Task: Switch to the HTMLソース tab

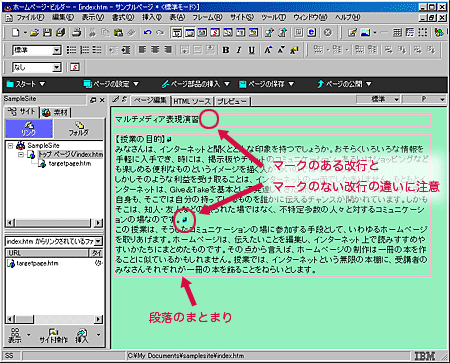Action: pyautogui.click(x=192, y=101)
